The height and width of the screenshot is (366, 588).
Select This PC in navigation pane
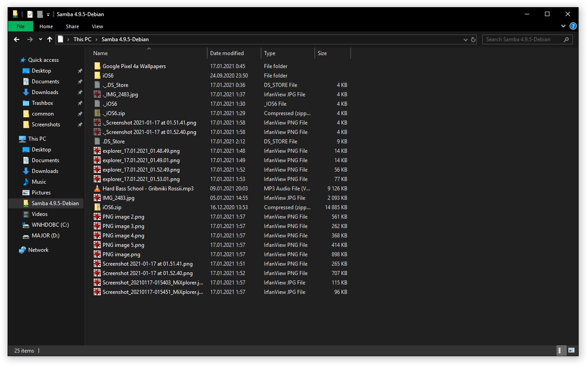[x=37, y=139]
